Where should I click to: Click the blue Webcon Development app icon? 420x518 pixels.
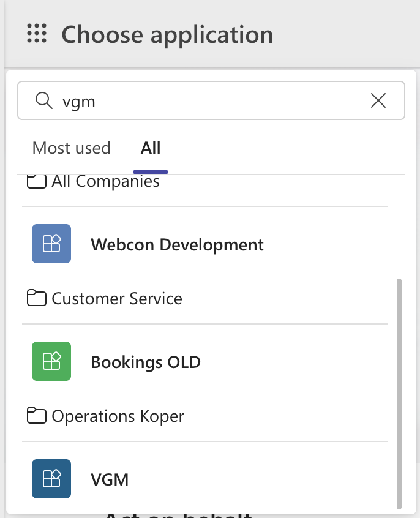[51, 244]
